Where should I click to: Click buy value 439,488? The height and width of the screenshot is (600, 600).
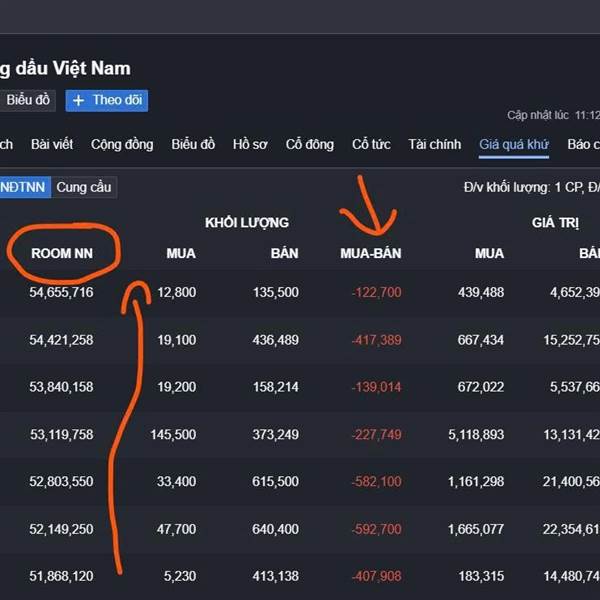[481, 292]
